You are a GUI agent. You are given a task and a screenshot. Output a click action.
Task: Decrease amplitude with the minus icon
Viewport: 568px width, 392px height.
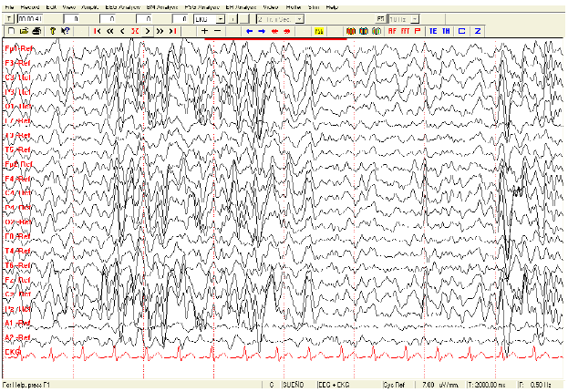coord(217,31)
